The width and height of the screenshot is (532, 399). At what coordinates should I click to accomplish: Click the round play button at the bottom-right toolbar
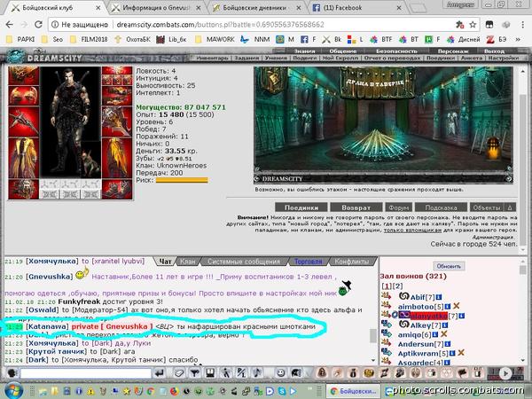point(505,373)
